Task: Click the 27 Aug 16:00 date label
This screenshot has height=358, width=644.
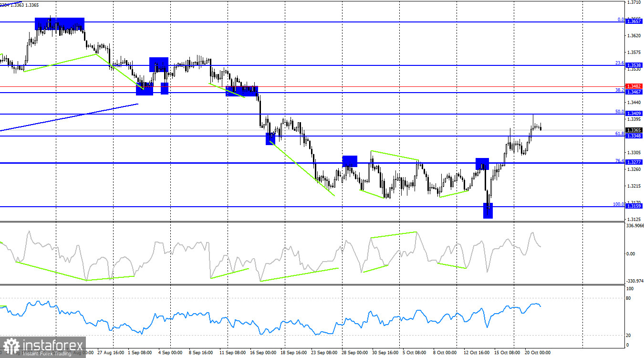Action: [x=111, y=352]
